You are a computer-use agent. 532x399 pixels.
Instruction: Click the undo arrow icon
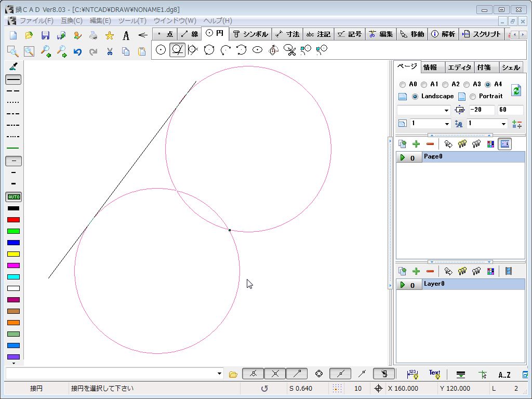77,51
